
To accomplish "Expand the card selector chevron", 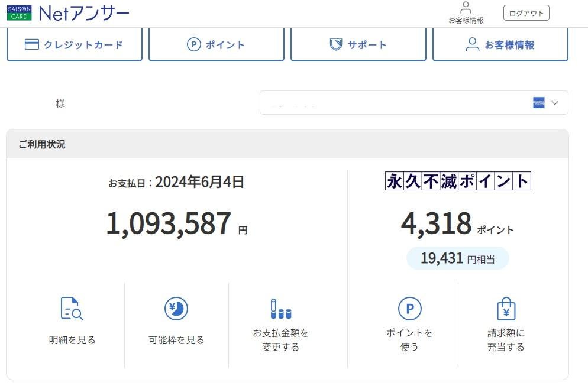I will pos(554,103).
